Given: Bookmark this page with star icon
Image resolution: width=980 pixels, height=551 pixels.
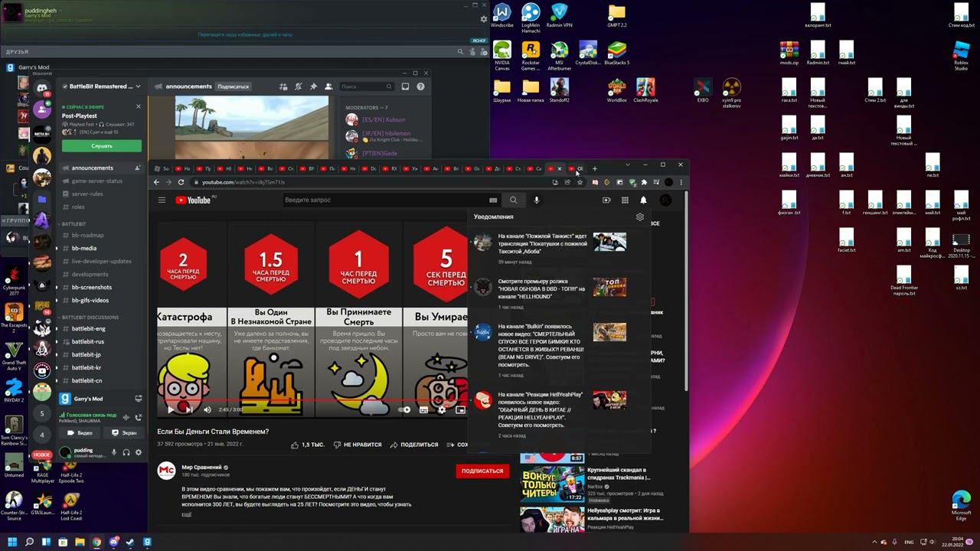Looking at the screenshot, I should [x=580, y=182].
